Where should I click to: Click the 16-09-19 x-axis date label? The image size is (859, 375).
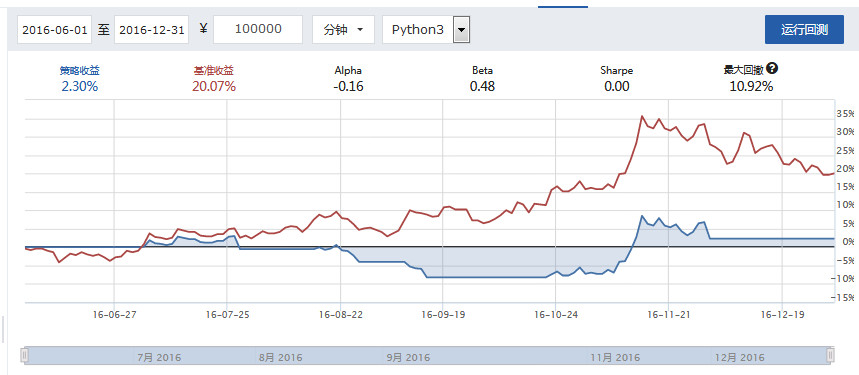tap(443, 315)
